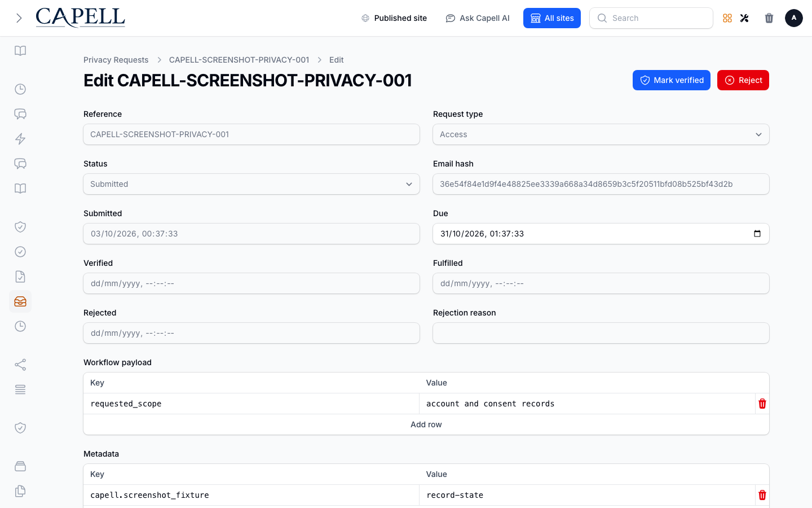The width and height of the screenshot is (812, 508).
Task: Click the orange grid icon in header
Action: click(727, 18)
